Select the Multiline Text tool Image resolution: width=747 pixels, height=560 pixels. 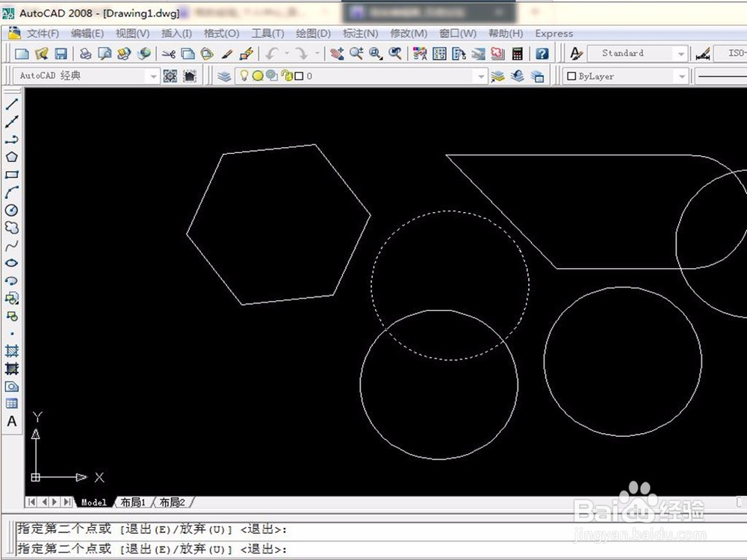coord(11,421)
